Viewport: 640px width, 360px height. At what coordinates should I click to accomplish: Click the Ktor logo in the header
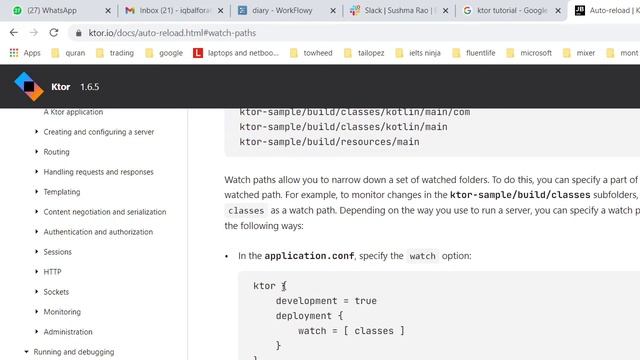coord(29,87)
